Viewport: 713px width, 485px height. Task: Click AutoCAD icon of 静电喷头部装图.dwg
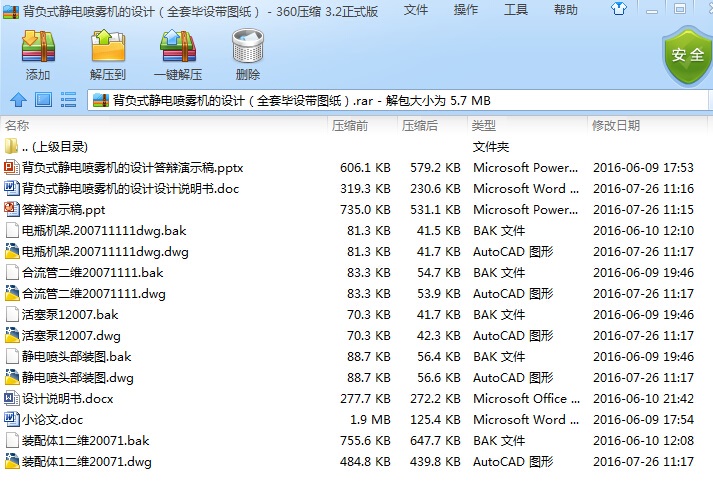click(x=11, y=377)
